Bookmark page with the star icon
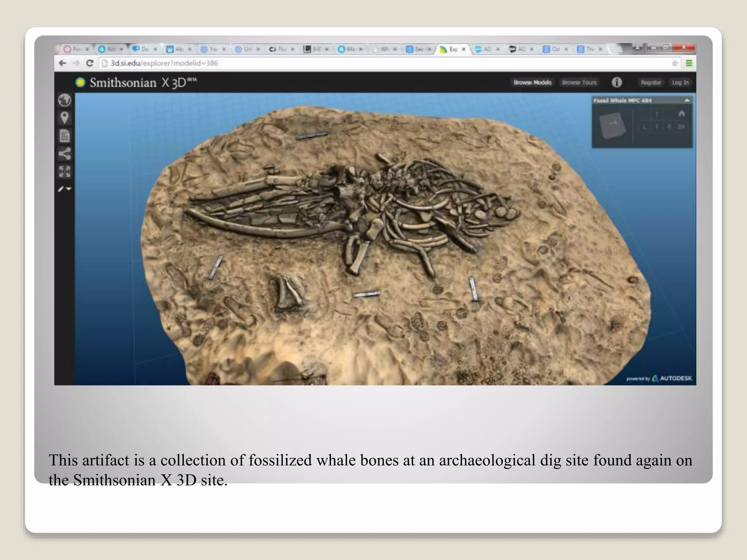 [x=675, y=63]
